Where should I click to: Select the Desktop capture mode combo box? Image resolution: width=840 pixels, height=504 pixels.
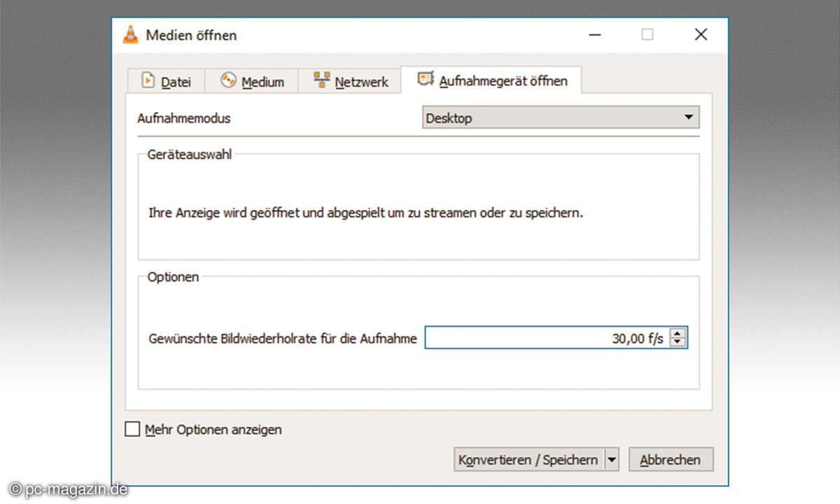tap(553, 118)
